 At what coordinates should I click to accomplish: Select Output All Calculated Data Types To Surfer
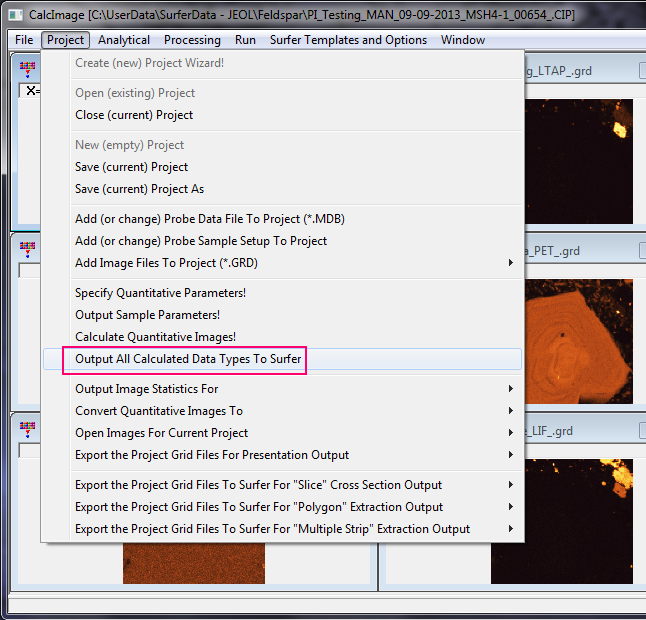pyautogui.click(x=188, y=359)
